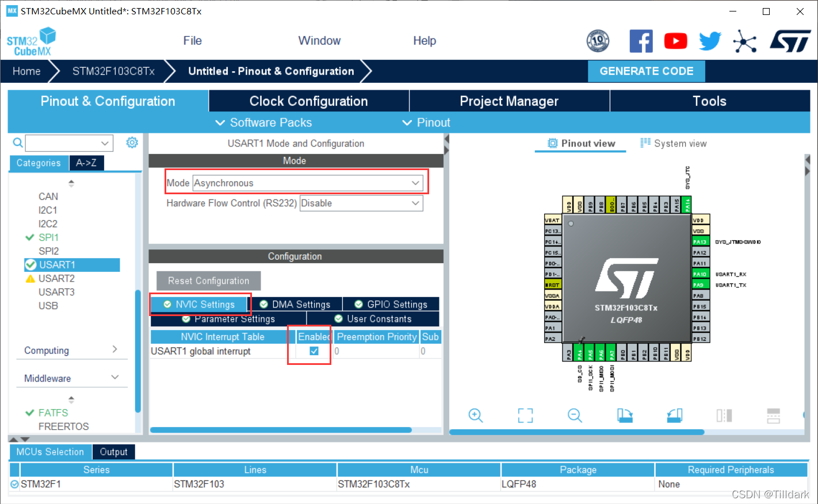818x504 pixels.
Task: Rotate the chip clockwise
Action: coord(625,415)
